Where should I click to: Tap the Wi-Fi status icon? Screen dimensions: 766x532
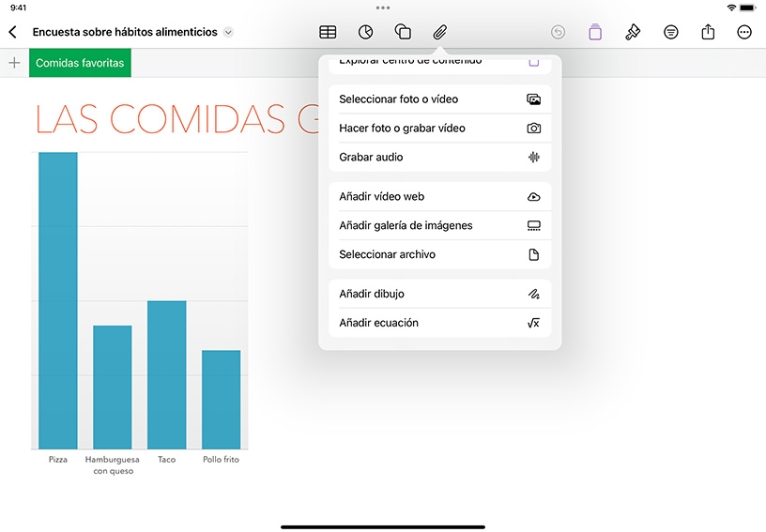pos(731,8)
